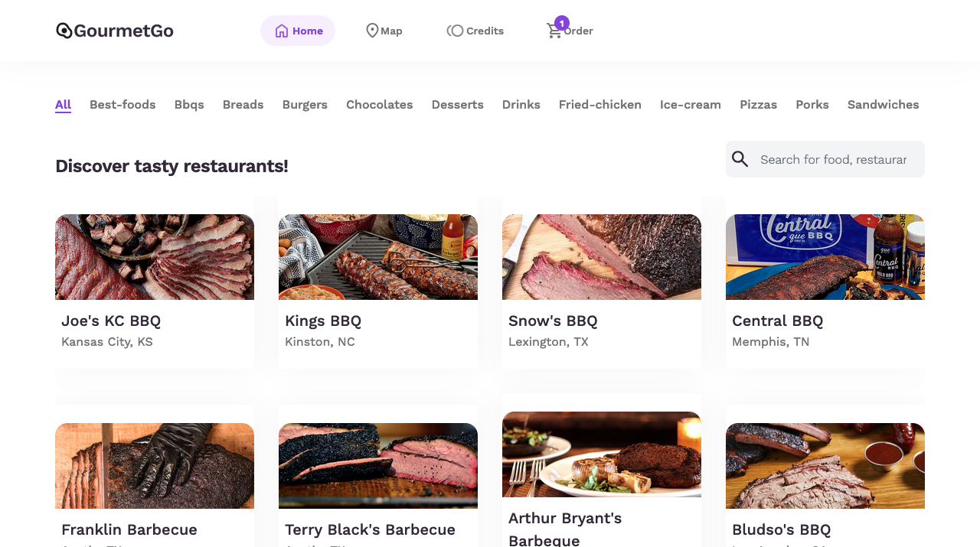Screen dimensions: 980x547
Task: Check Credits using the coin icon
Action: click(x=457, y=30)
